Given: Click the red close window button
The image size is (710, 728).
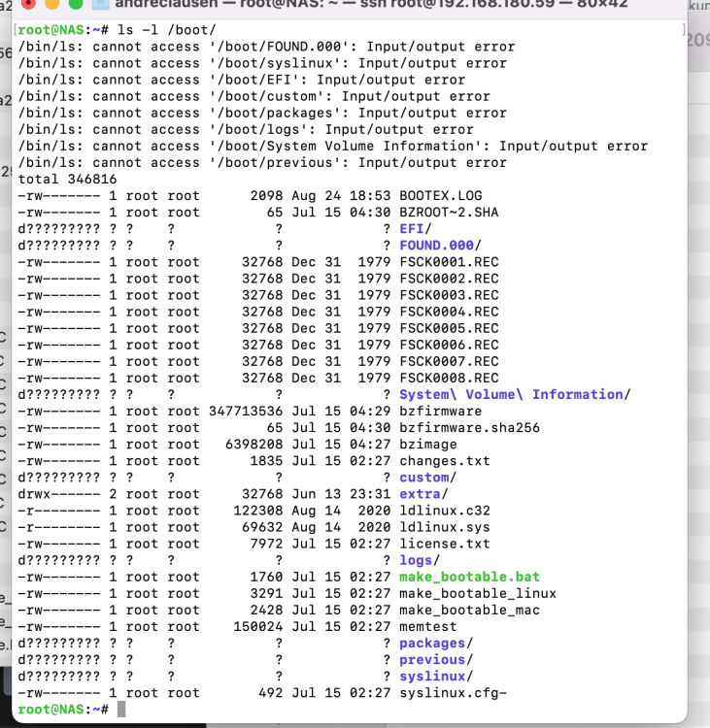Looking at the screenshot, I should click(x=28, y=3).
